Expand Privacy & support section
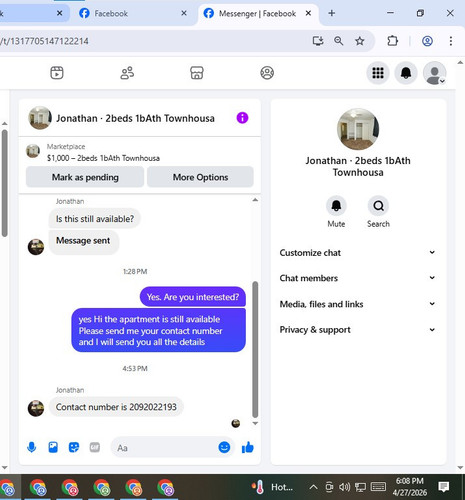The height and width of the screenshot is (500, 465). (x=358, y=330)
